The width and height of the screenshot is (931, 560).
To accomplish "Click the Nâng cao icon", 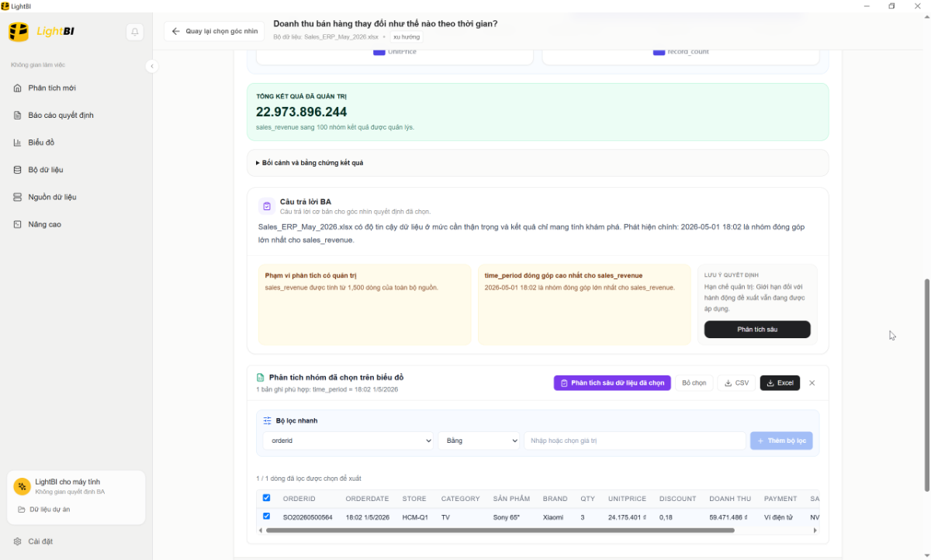I will 18,224.
